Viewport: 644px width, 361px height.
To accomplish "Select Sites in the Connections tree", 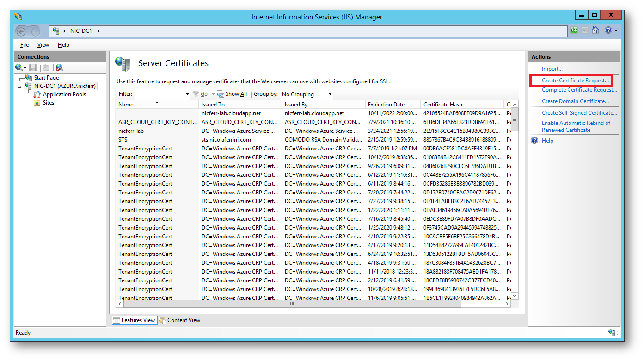I will pos(49,103).
